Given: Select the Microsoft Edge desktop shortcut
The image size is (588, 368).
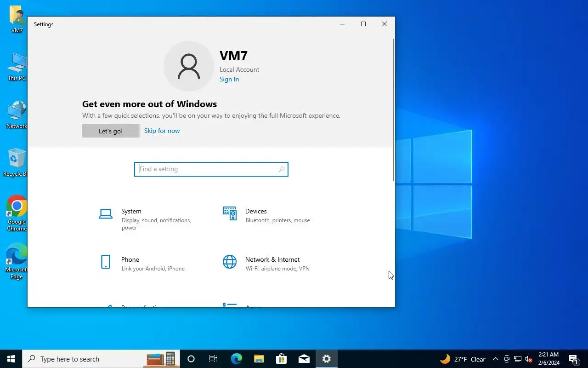Looking at the screenshot, I should coord(17,261).
